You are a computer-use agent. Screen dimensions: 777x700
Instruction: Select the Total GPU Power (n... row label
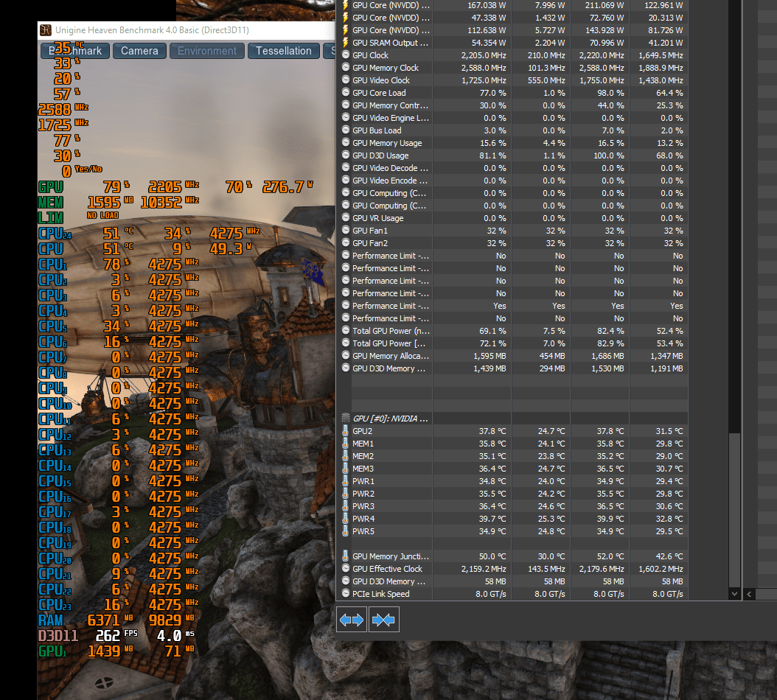click(x=391, y=331)
